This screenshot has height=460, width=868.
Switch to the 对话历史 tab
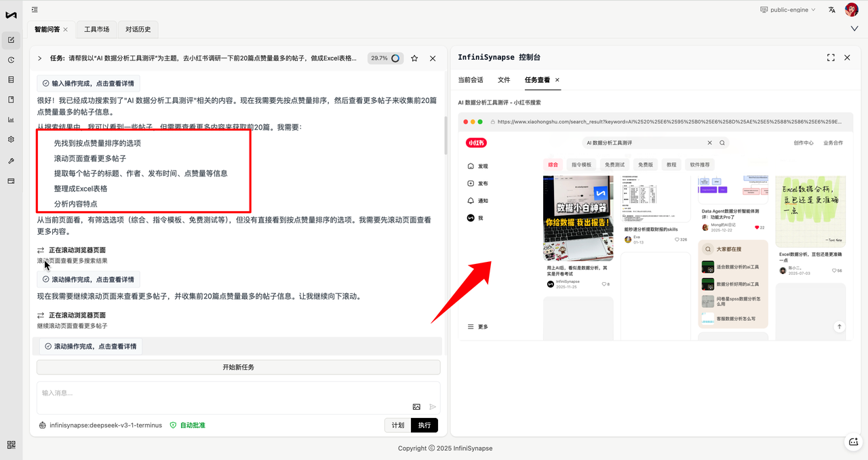(x=138, y=30)
